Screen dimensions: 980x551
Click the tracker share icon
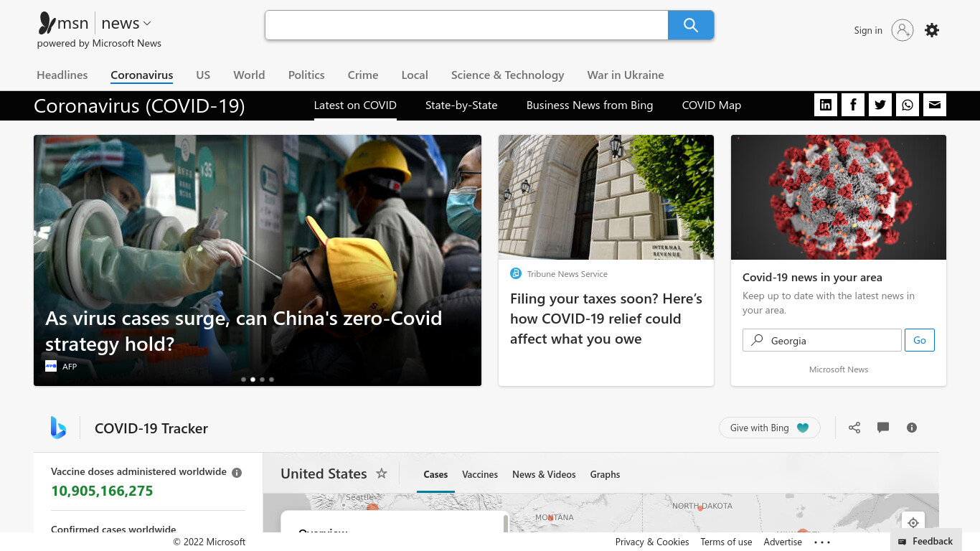854,428
